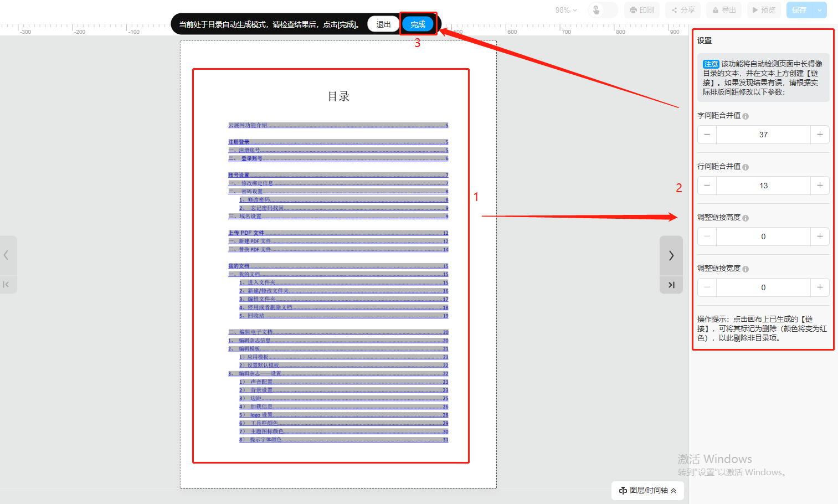Click the 分享 share icon button
The image size is (838, 504).
click(x=683, y=10)
